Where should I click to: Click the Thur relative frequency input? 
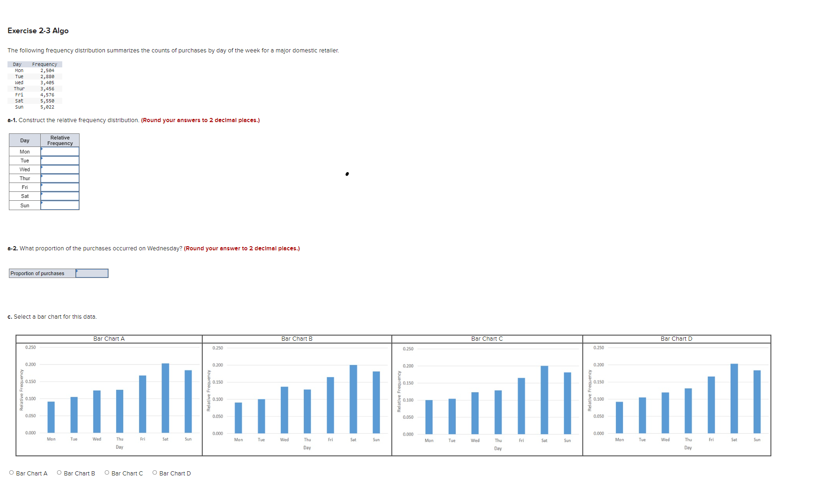tap(60, 178)
